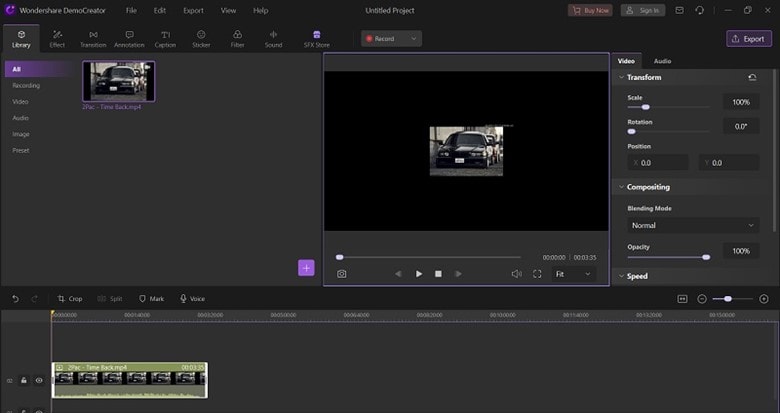
Task: Start Voice recording tool
Action: pyautogui.click(x=192, y=299)
